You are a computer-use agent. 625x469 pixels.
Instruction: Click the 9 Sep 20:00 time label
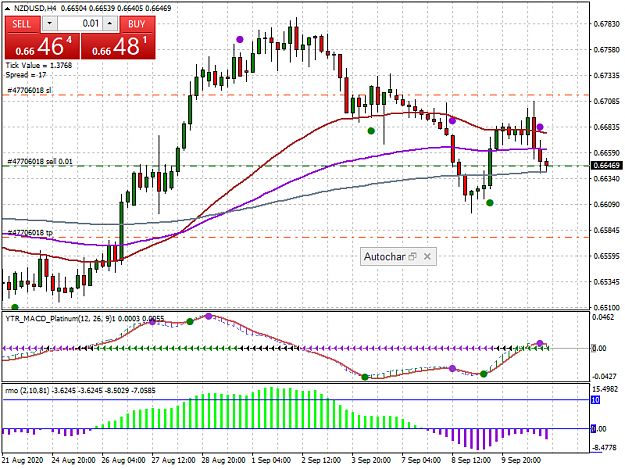[521, 460]
